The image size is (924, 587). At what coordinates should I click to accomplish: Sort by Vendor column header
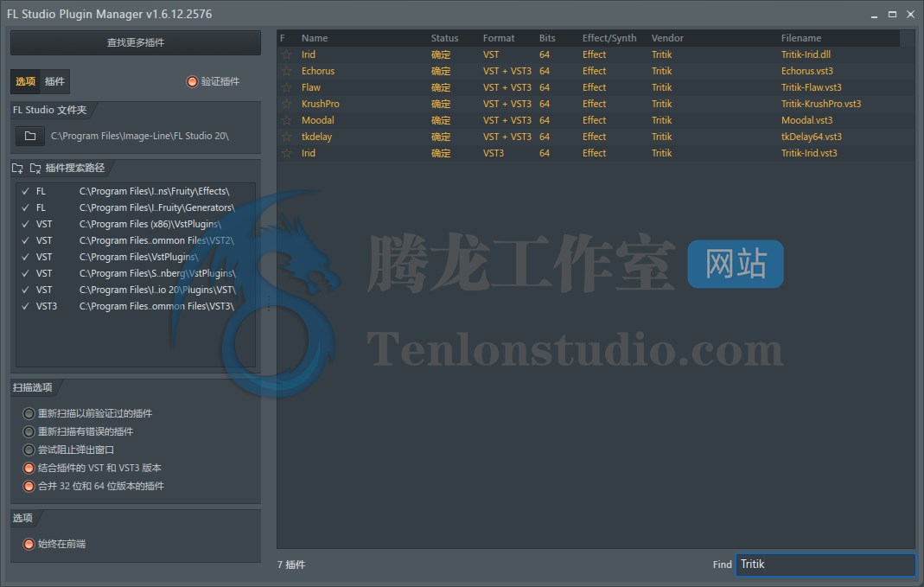[667, 38]
